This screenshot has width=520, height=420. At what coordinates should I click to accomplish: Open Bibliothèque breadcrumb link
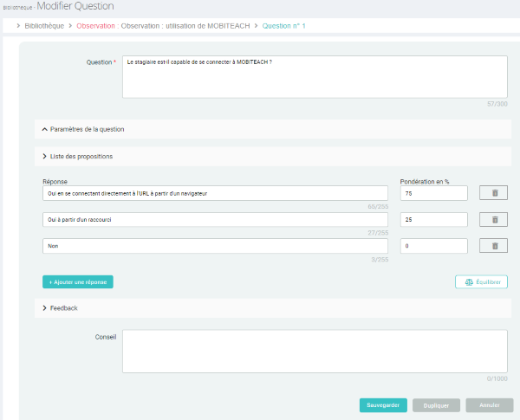pos(44,26)
